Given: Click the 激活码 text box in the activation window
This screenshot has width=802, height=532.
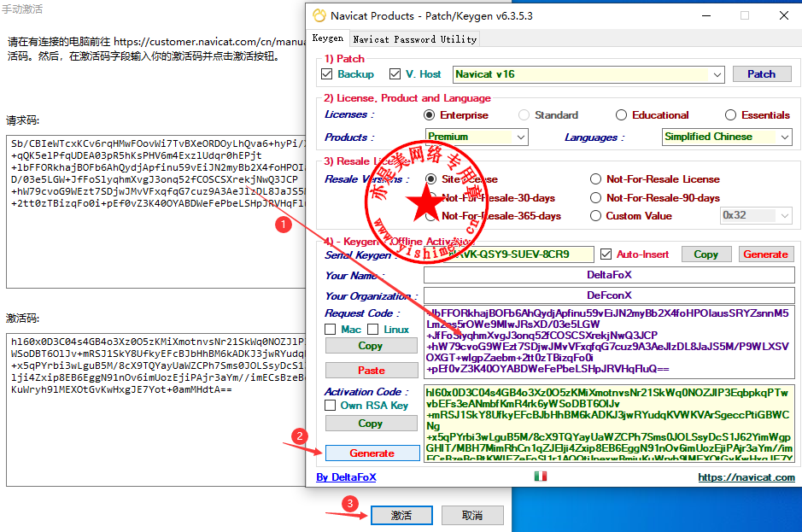Looking at the screenshot, I should click(156, 410).
